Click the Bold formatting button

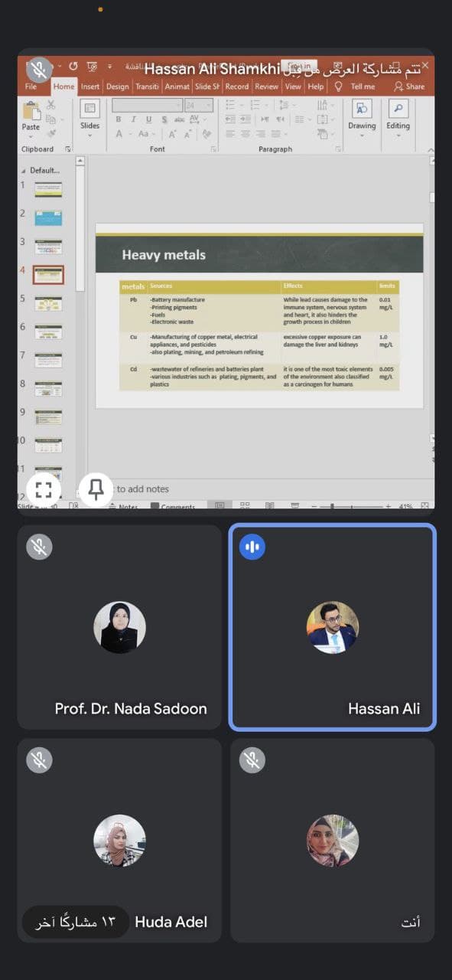pos(119,119)
